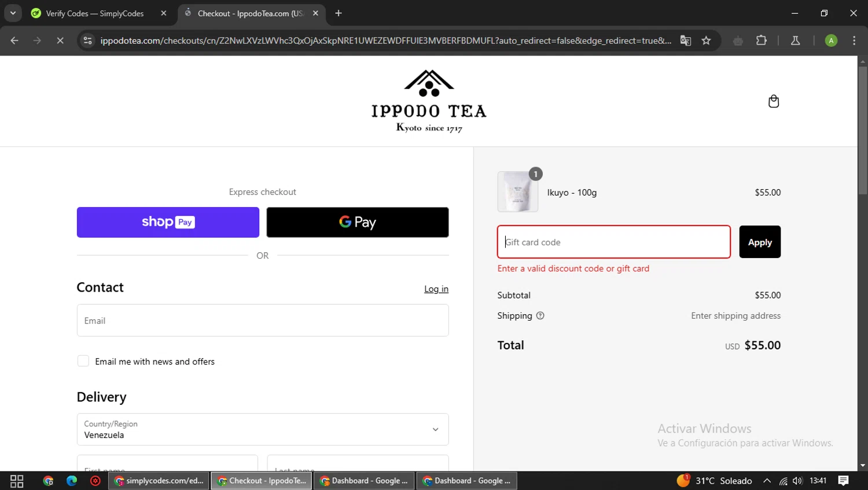Close the Checkout IppodoTea tab
868x490 pixels.
(x=315, y=13)
